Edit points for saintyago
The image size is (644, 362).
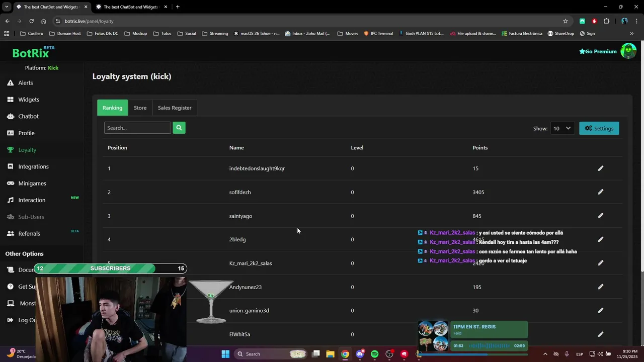coord(600,216)
